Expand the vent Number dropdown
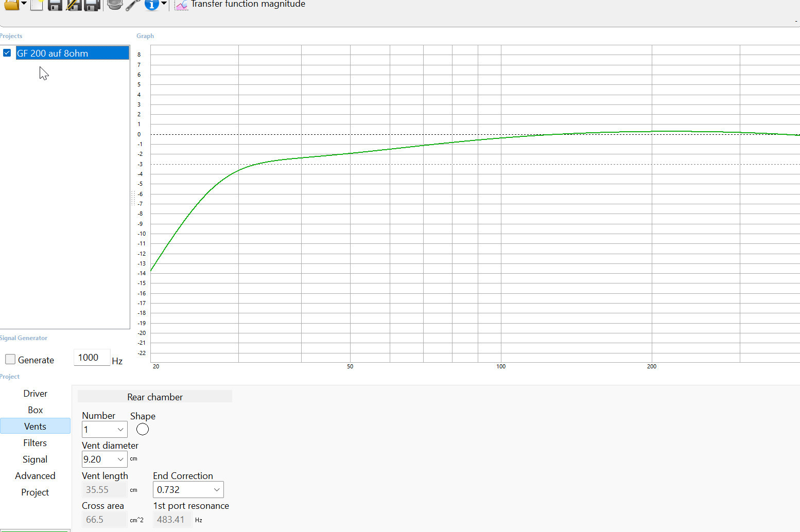 pyautogui.click(x=120, y=430)
